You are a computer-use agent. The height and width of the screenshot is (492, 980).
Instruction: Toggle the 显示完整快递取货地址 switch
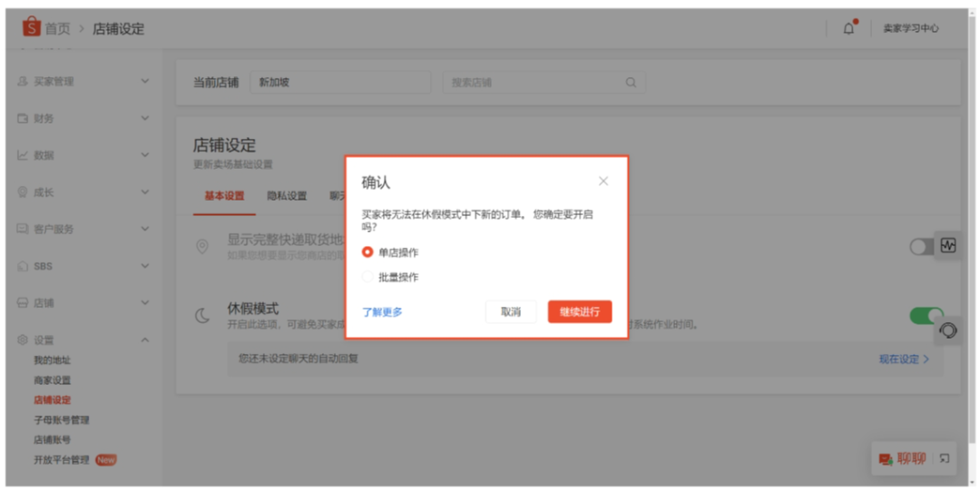coord(923,246)
